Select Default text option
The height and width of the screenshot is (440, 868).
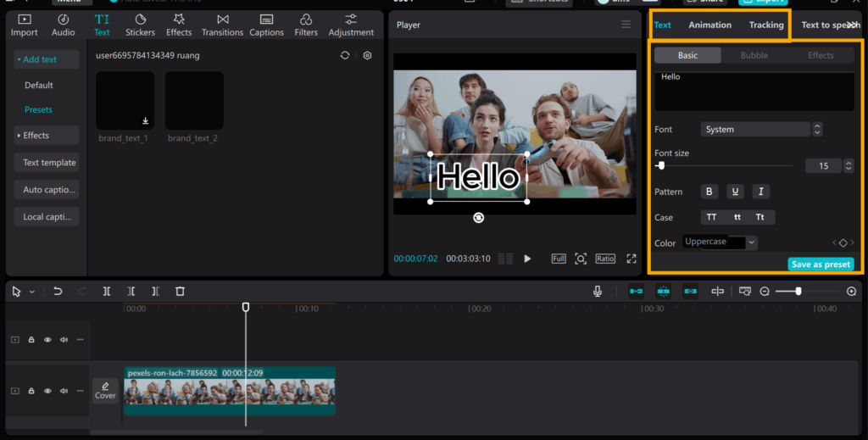39,86
